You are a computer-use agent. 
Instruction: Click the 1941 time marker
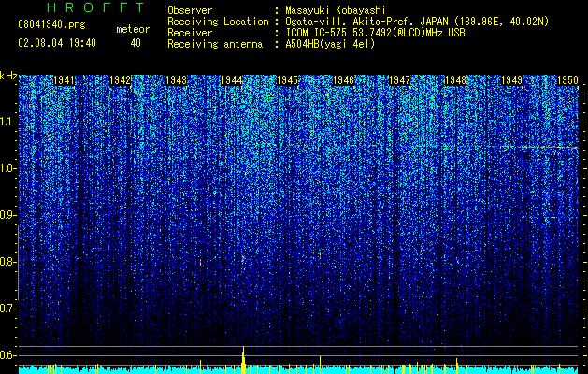pyautogui.click(x=65, y=80)
